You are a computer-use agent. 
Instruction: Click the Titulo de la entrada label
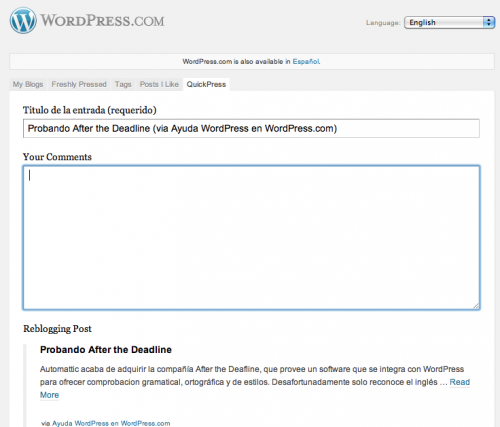click(90, 110)
